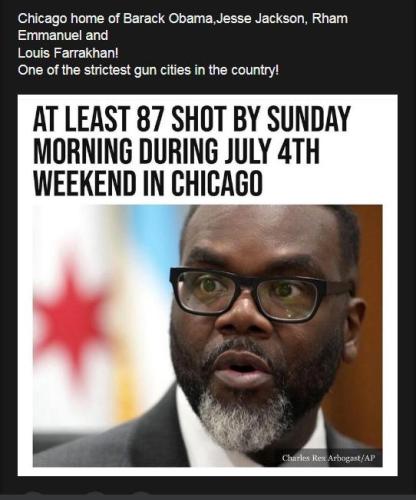The image size is (416, 500).
Task: Click the Charles Rex Arbogast/AP photo credit
Action: click(329, 458)
